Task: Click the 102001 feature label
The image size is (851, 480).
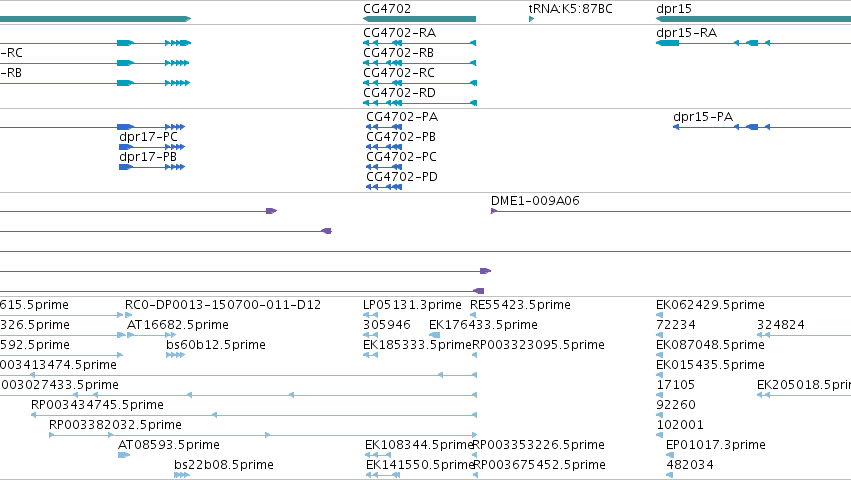Action: pos(680,425)
